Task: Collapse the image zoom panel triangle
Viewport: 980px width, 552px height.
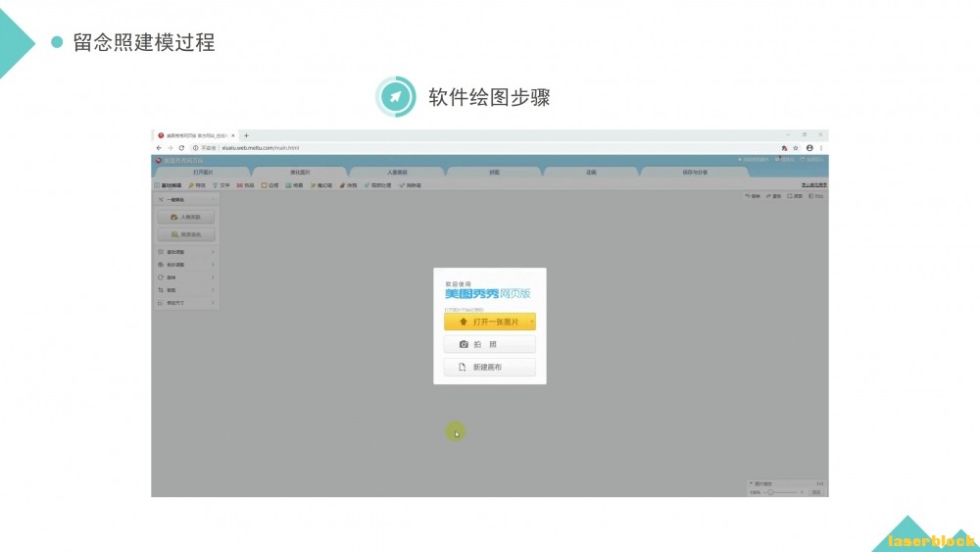Action: (752, 483)
